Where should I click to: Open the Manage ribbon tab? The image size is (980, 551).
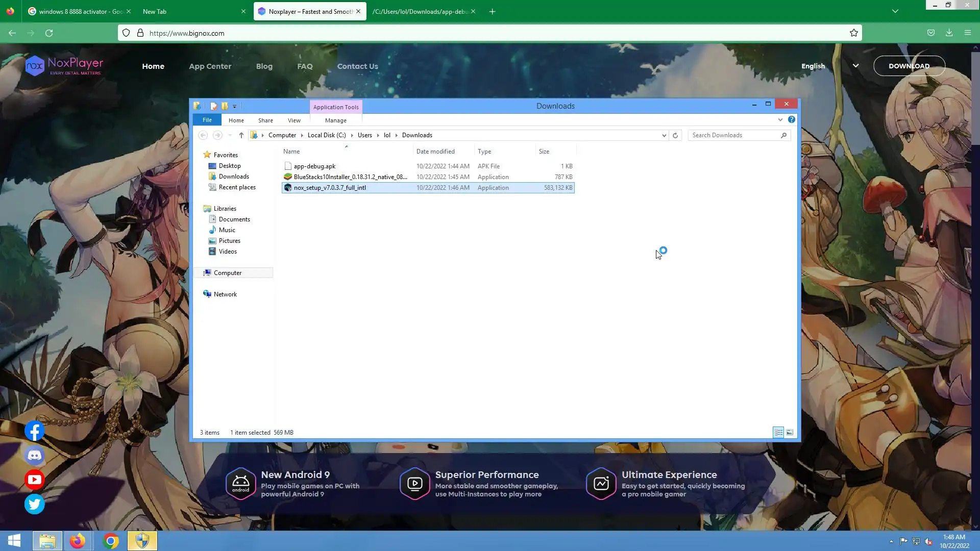[335, 120]
